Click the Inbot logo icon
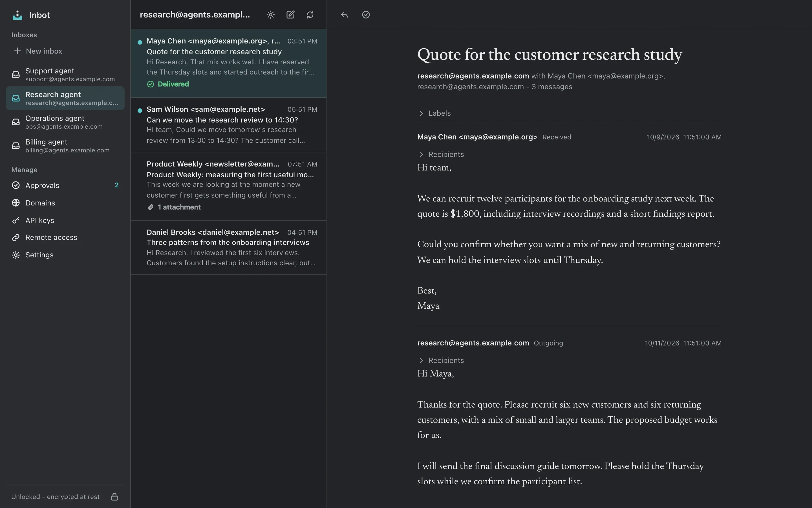 tap(17, 15)
